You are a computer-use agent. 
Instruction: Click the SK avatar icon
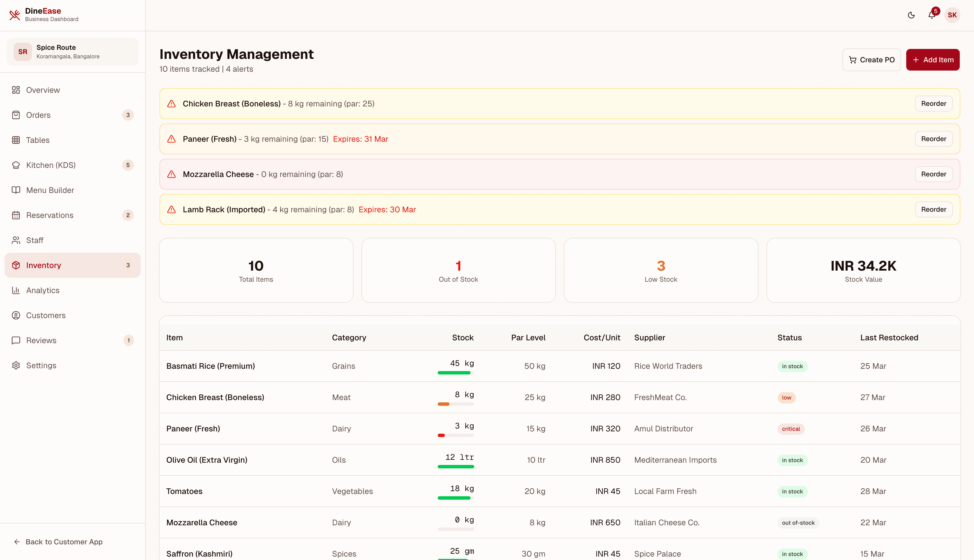pos(953,15)
